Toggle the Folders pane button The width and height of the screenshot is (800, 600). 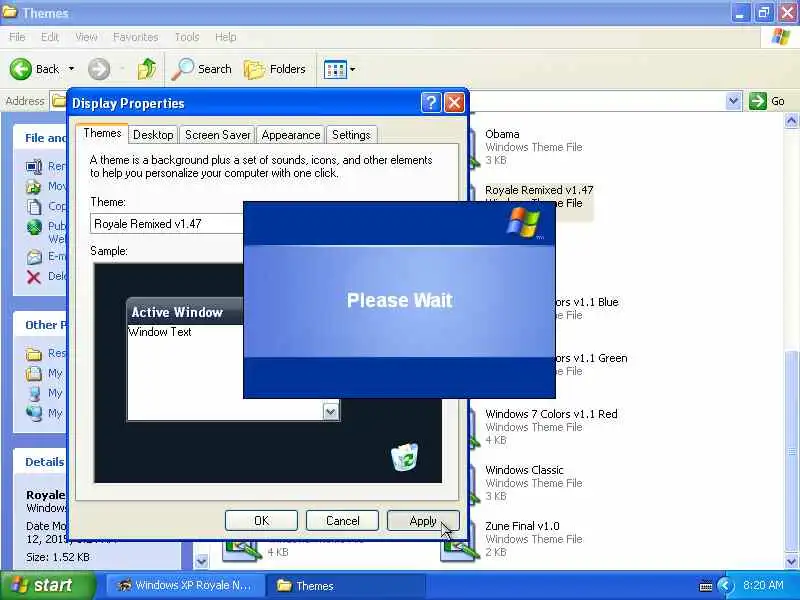click(274, 69)
